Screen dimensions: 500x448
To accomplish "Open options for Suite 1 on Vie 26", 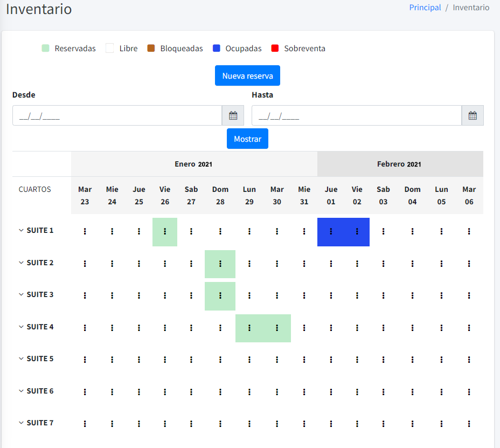I will (165, 231).
